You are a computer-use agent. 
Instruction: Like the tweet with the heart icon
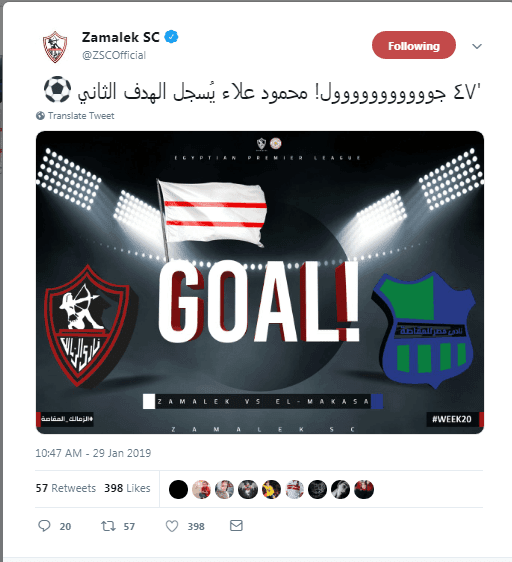[x=172, y=526]
